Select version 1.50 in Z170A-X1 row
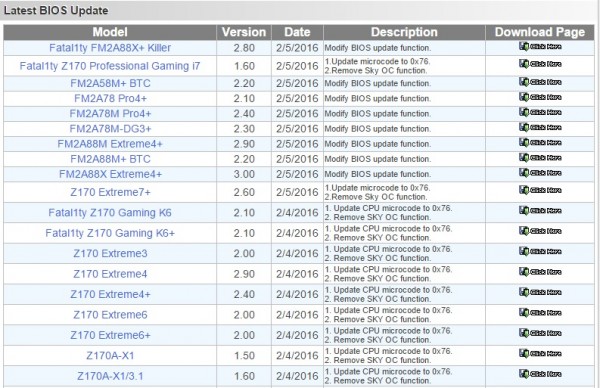The image size is (600, 388). 244,356
